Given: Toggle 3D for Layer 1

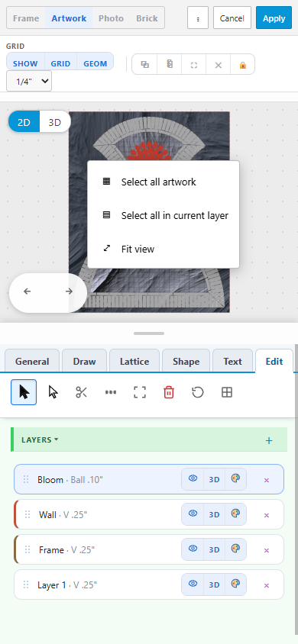Looking at the screenshot, I should click(x=214, y=584).
